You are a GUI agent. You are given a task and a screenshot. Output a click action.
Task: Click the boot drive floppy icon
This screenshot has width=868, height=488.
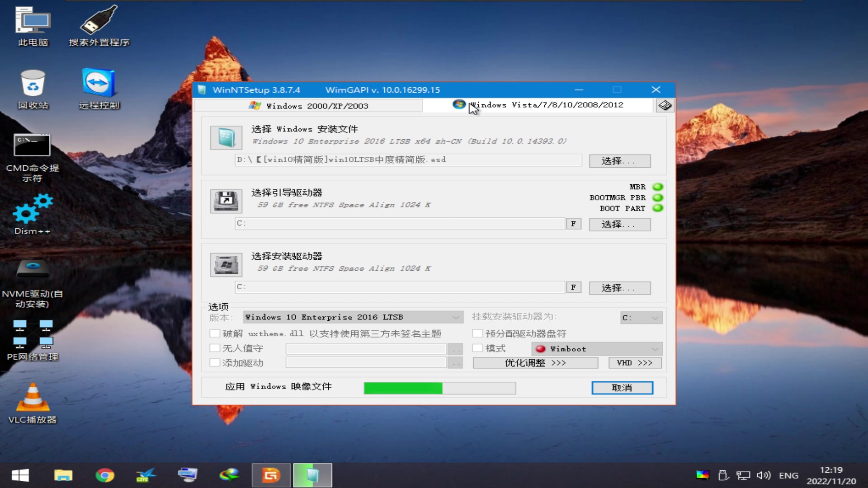(x=226, y=201)
